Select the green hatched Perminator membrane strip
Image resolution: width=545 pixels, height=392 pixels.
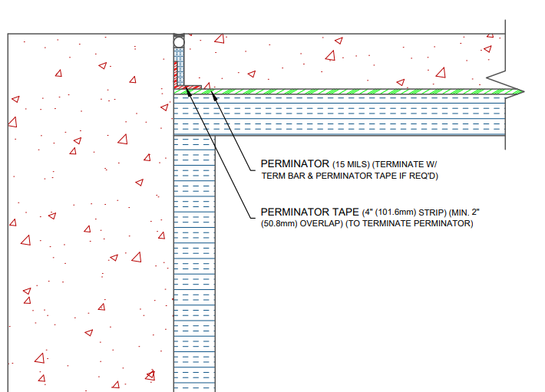(348, 91)
